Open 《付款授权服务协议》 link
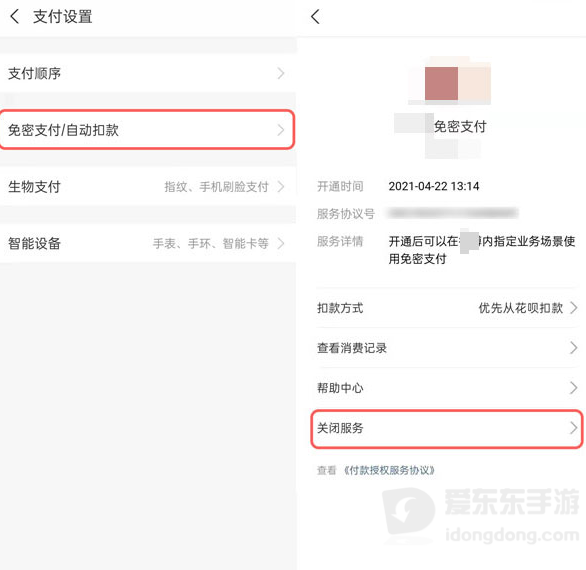Viewport: 586px width, 570px height. (x=389, y=470)
